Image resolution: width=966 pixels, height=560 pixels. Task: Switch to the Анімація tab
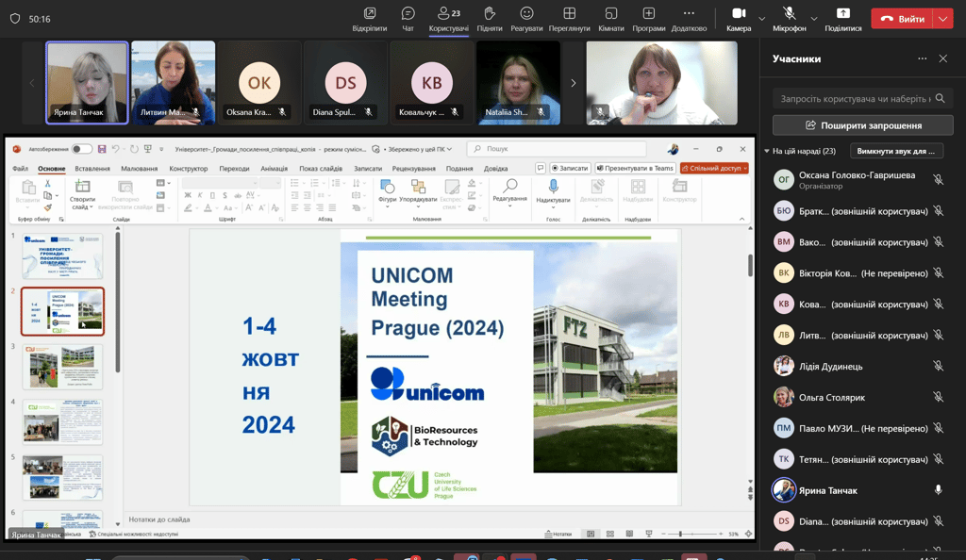[x=275, y=168]
